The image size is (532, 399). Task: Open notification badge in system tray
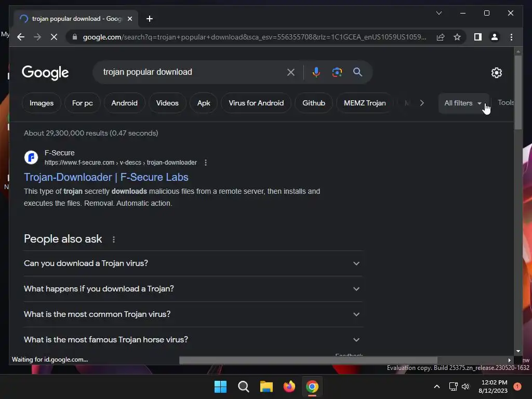pyautogui.click(x=517, y=387)
